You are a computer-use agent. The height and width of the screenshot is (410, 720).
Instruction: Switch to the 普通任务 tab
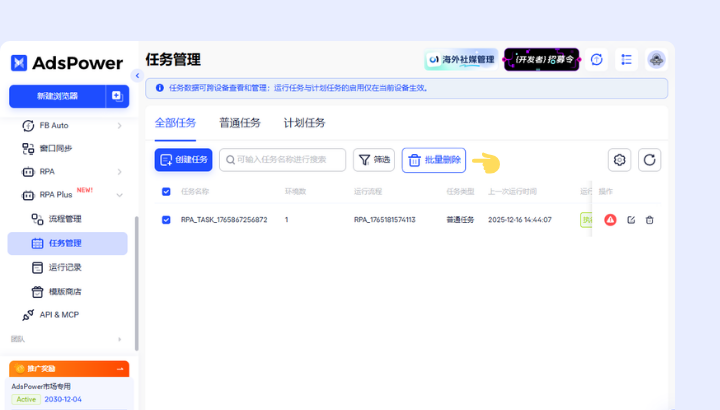[240, 123]
